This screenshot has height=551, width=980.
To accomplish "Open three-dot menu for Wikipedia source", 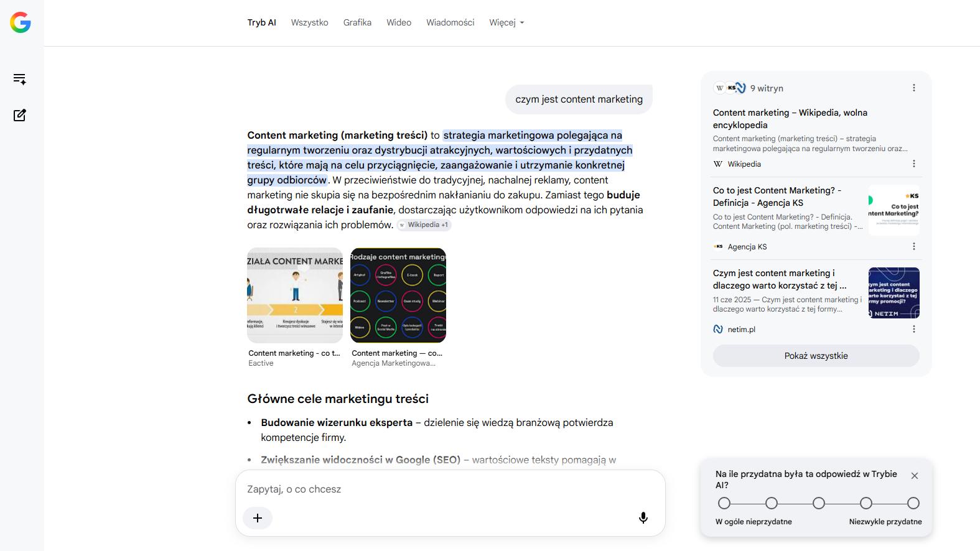I will 914,164.
